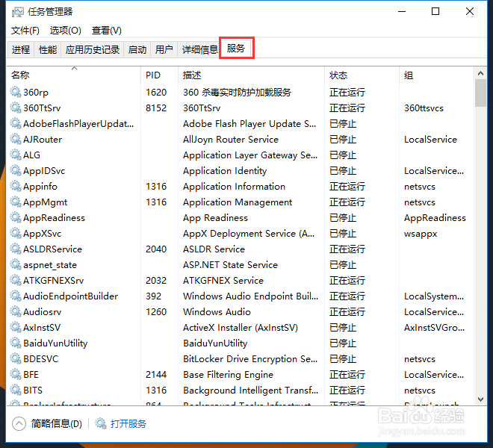The height and width of the screenshot is (448, 493).
Task: Click the gear icon beside ATKGFNEXSrv
Action: click(x=16, y=280)
